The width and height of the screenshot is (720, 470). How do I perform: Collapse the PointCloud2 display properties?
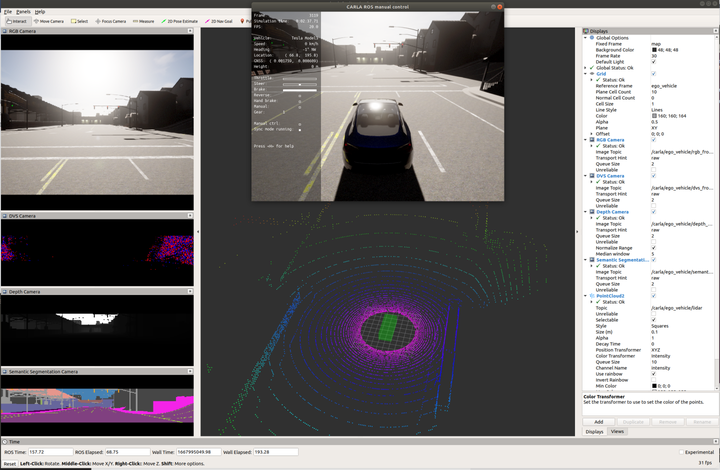[587, 296]
